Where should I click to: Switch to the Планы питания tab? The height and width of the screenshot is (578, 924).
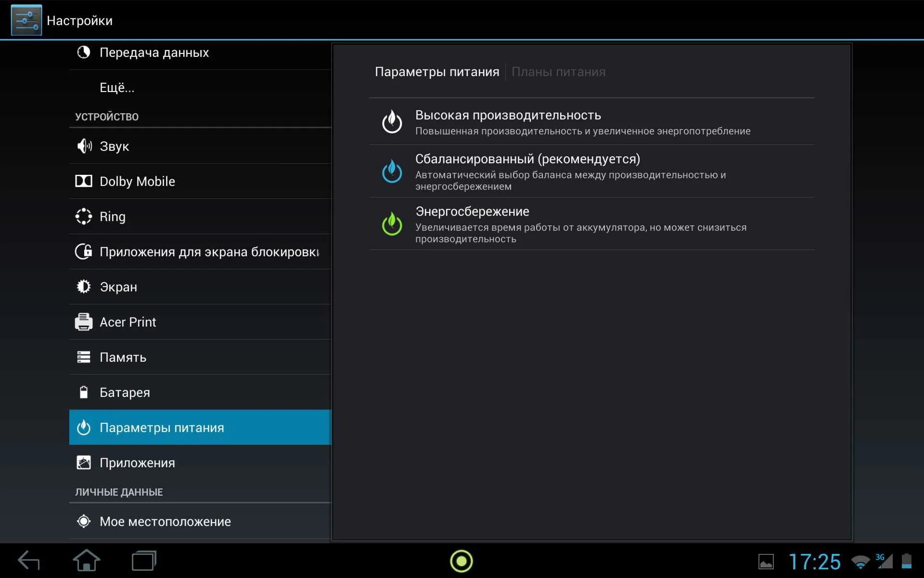(558, 72)
